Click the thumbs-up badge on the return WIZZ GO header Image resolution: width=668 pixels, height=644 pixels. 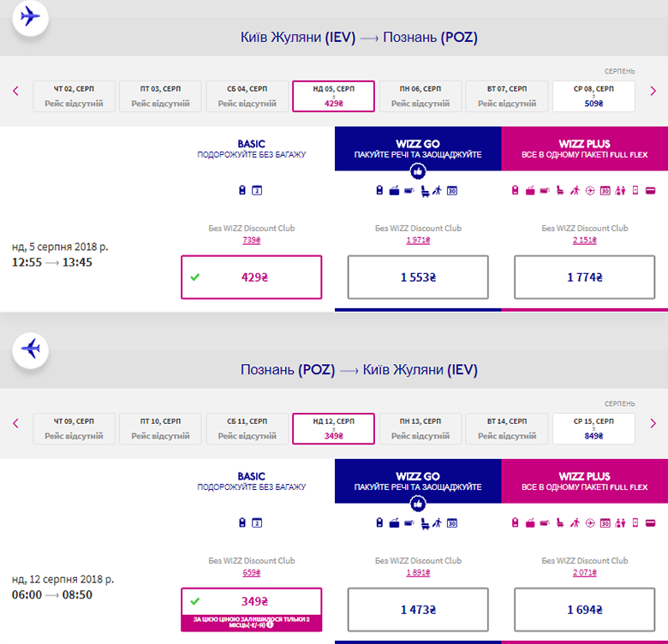point(418,503)
